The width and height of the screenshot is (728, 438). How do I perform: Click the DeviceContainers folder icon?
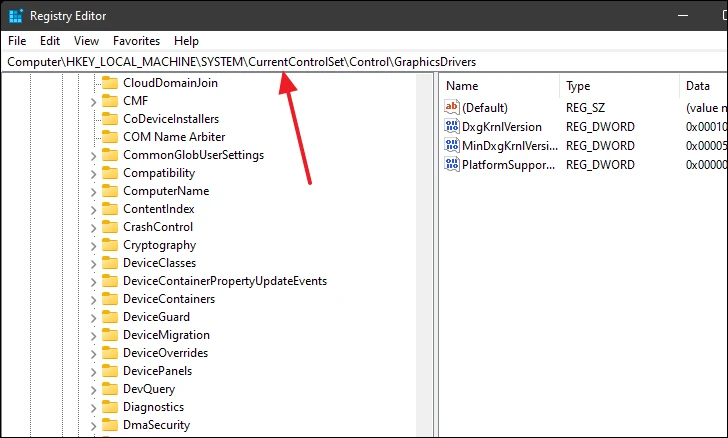110,299
